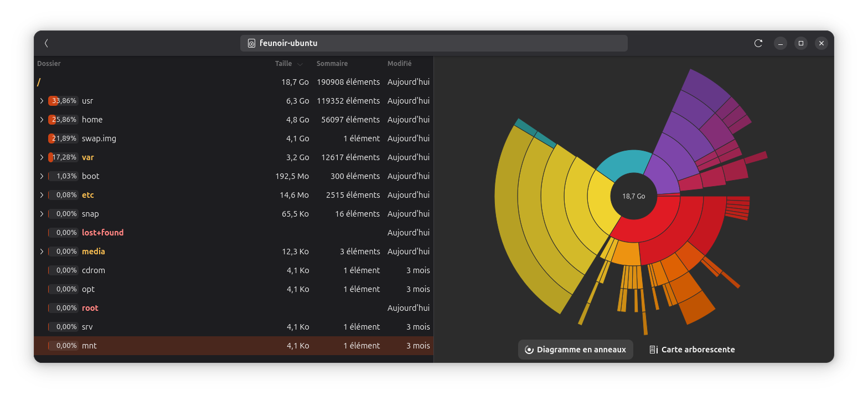The image size is (868, 400).
Task: Click the 18,7 Go chart center
Action: pos(633,196)
